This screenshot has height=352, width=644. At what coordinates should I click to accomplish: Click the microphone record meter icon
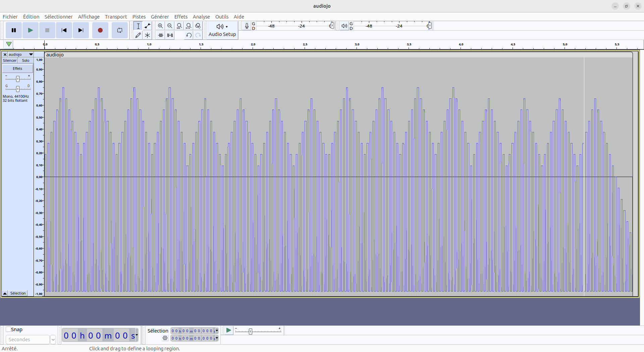[247, 26]
